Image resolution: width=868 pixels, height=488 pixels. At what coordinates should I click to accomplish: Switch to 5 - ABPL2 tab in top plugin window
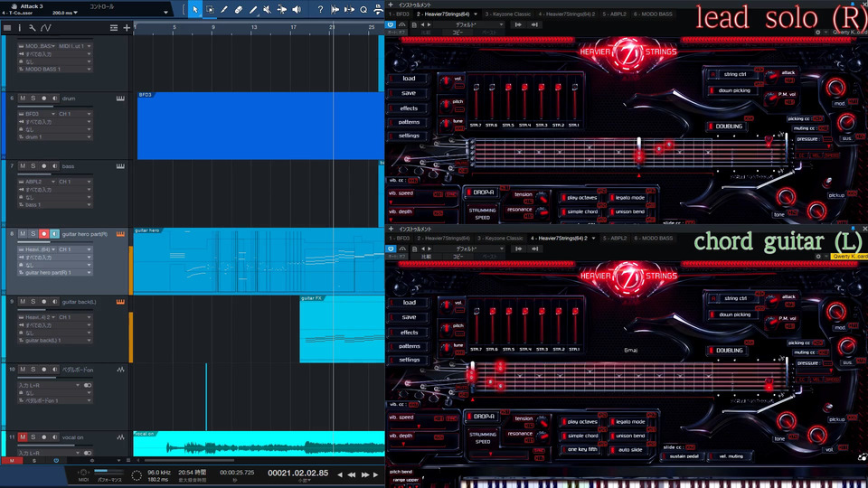pyautogui.click(x=615, y=14)
